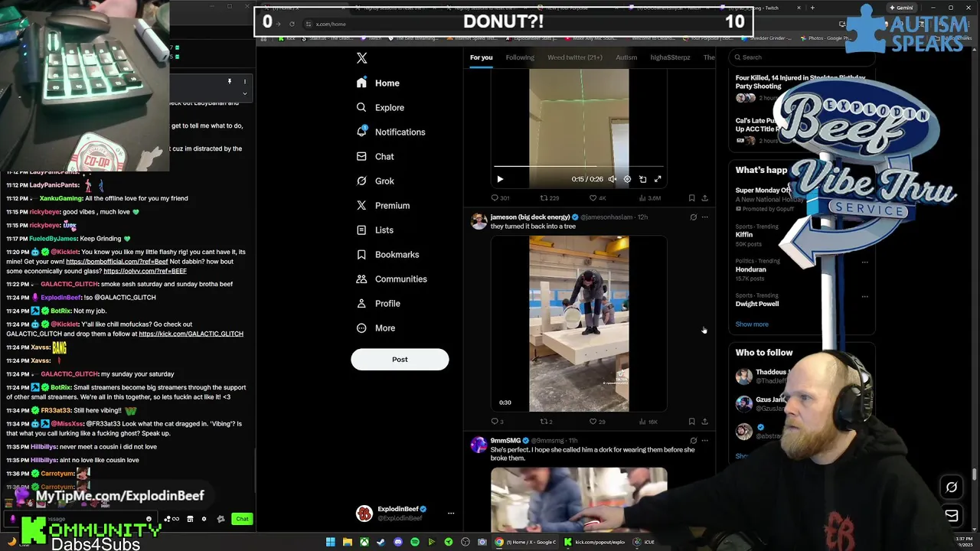The height and width of the screenshot is (551, 980).
Task: Open Premium in the X sidebar
Action: (x=383, y=205)
